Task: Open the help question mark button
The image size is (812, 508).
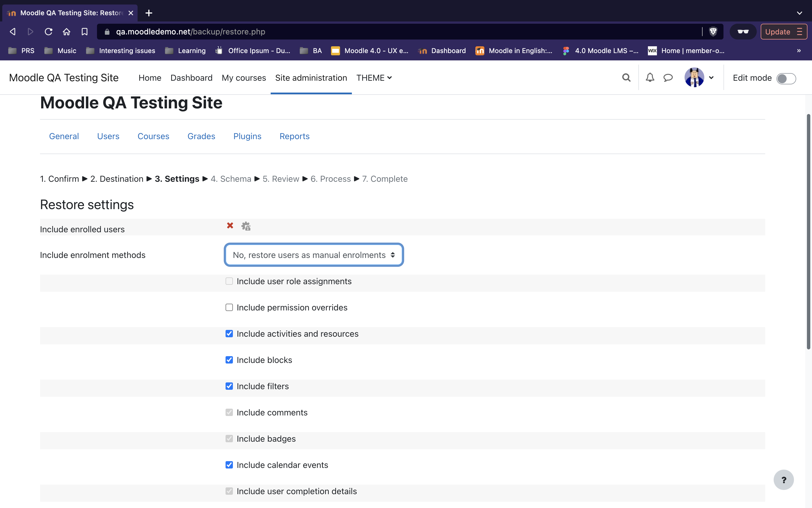Action: coord(784,479)
